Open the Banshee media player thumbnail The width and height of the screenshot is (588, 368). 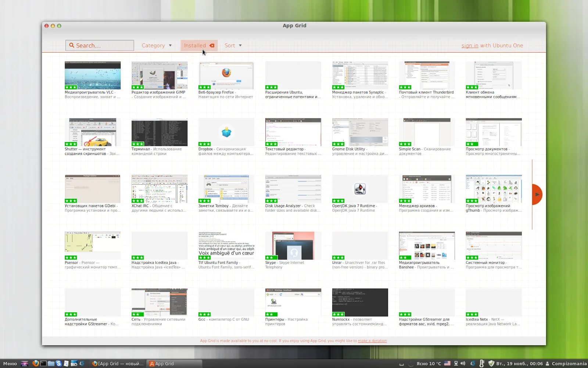click(427, 245)
